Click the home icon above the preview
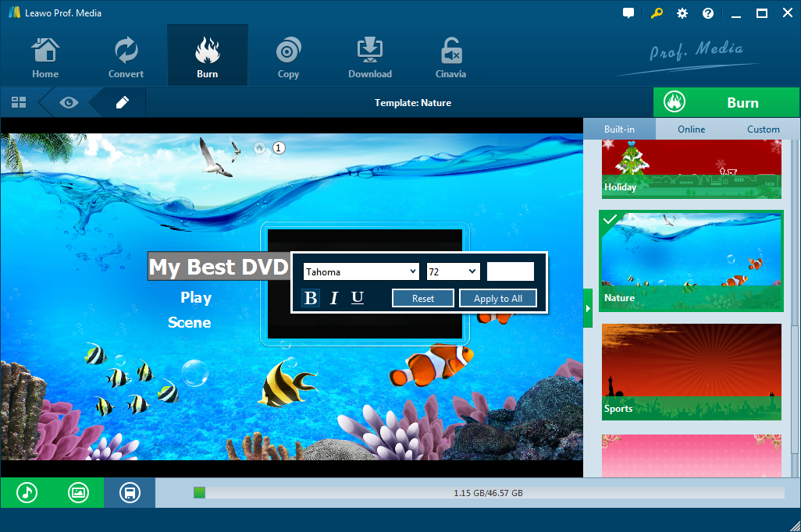 [259, 147]
